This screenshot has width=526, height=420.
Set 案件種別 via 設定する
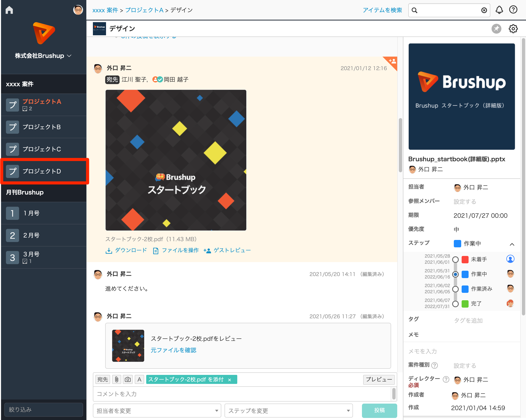465,366
